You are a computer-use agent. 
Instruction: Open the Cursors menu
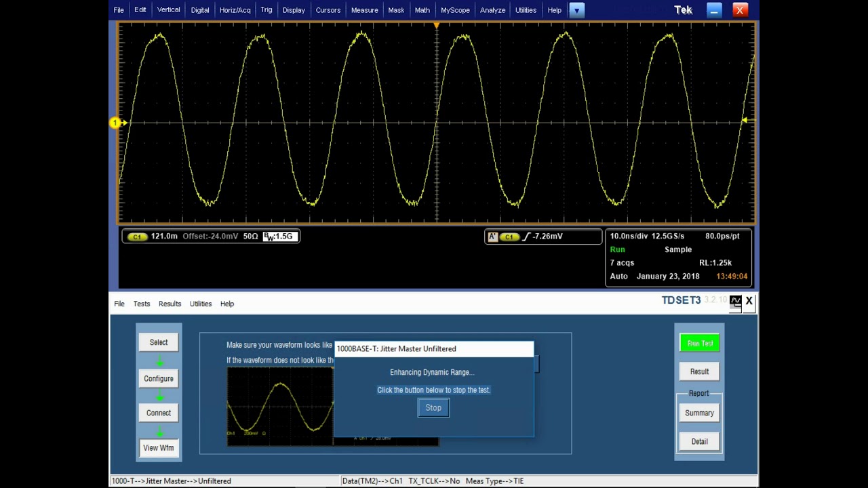pyautogui.click(x=328, y=10)
